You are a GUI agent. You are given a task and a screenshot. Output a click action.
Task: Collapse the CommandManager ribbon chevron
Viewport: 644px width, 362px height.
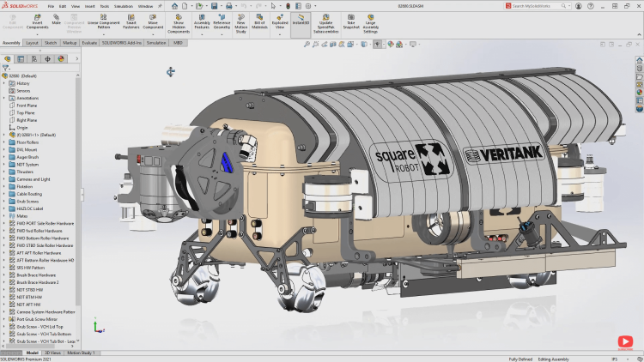639,34
